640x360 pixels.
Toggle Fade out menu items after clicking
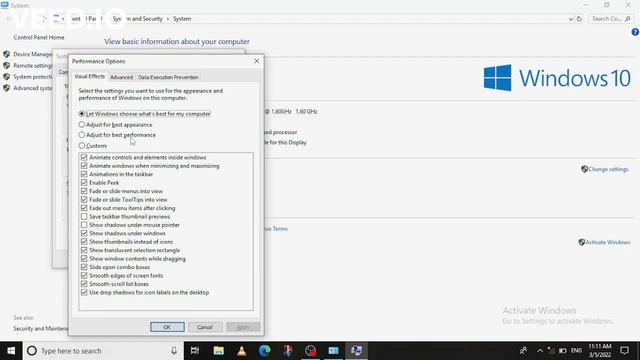click(84, 208)
